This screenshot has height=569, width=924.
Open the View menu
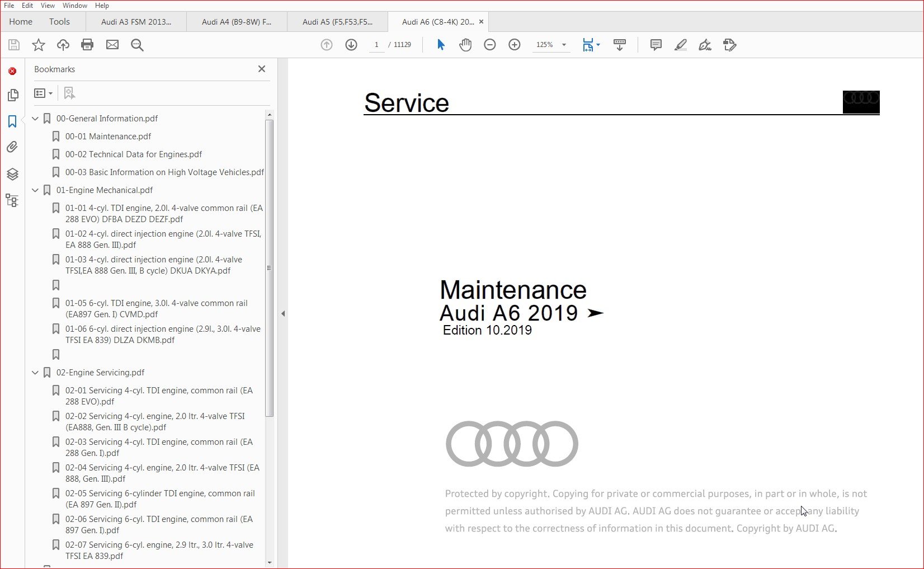tap(48, 6)
